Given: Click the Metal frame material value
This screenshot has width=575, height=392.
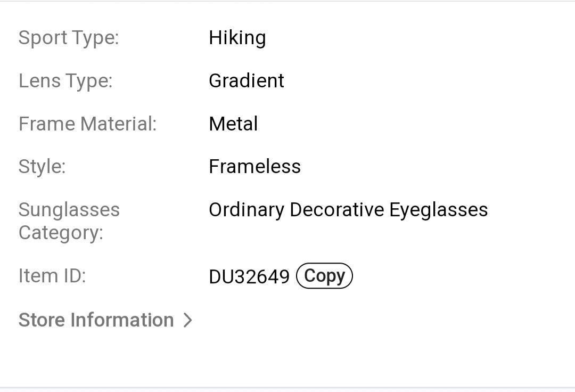Looking at the screenshot, I should coord(233,124).
